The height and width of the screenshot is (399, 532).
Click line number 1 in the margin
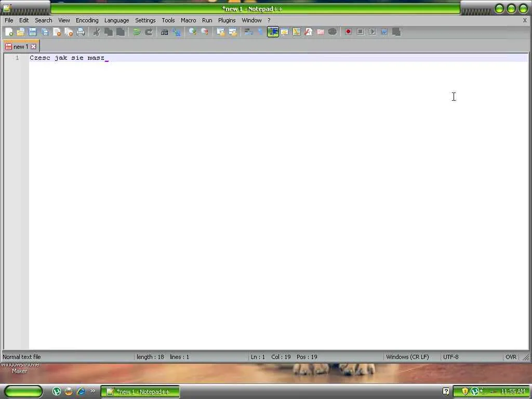coord(17,58)
